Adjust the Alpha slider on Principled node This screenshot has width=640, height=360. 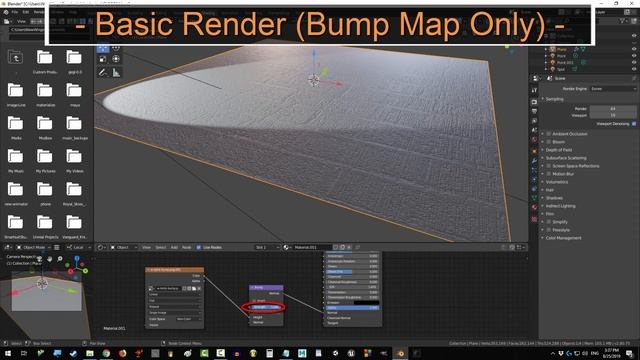tap(352, 308)
